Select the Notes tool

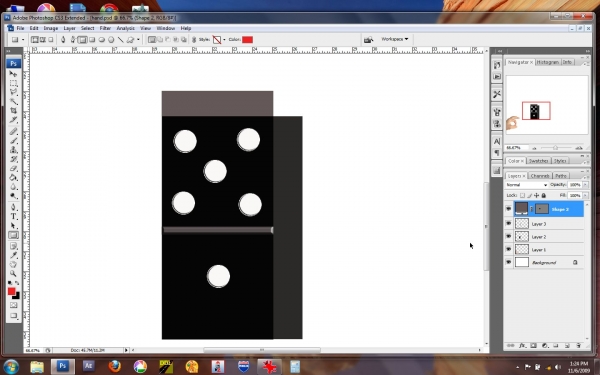(13, 246)
